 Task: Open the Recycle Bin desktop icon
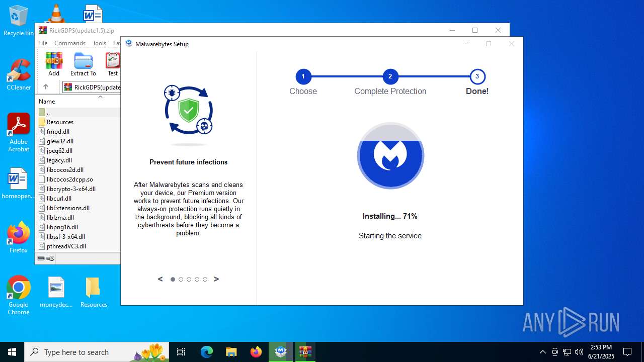tap(19, 21)
